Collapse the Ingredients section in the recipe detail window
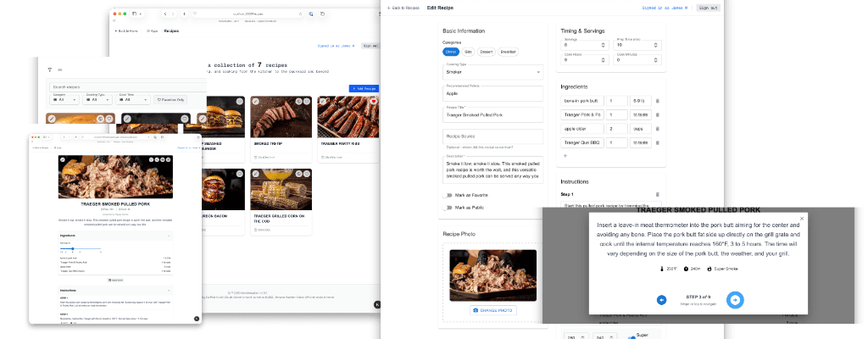This screenshot has height=339, width=868. click(169, 236)
